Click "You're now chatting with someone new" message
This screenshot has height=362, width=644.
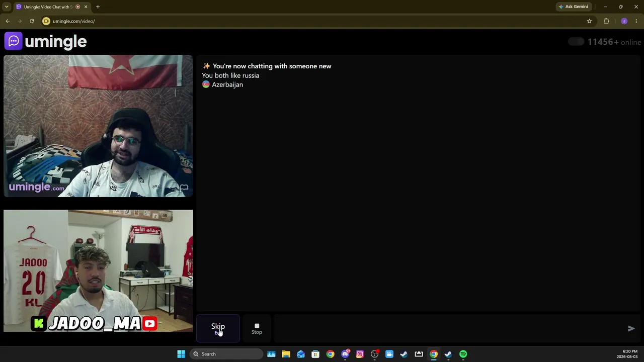click(x=272, y=66)
